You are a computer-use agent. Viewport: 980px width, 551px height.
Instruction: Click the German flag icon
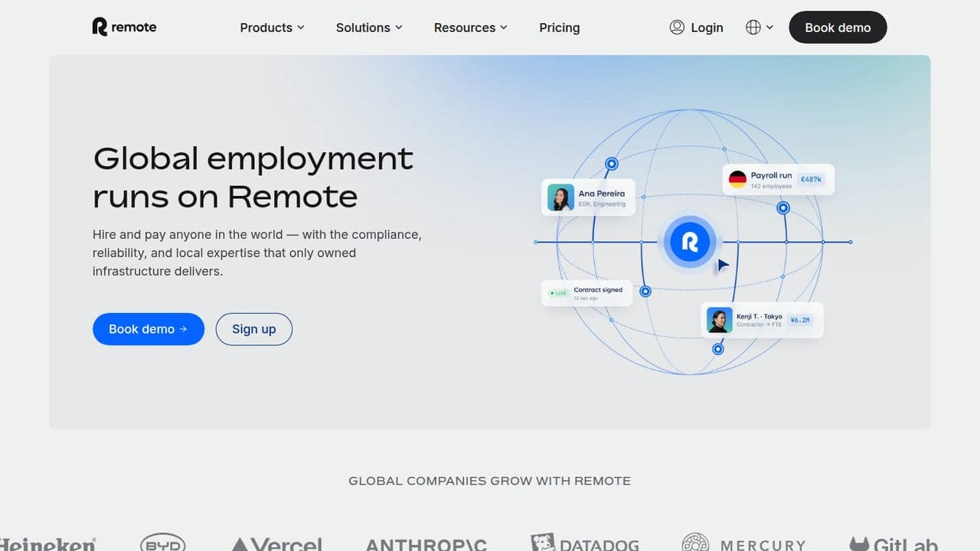[737, 180]
